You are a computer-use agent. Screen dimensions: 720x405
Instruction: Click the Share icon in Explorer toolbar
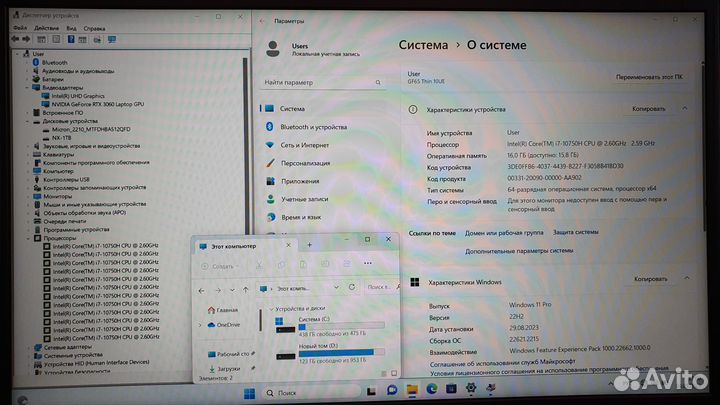pos(347,264)
